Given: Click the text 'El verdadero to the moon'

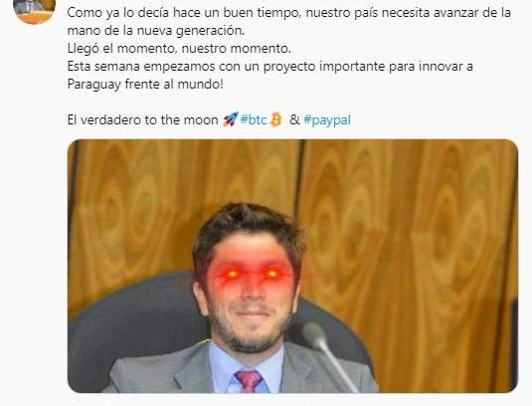Looking at the screenshot, I should pyautogui.click(x=142, y=119).
